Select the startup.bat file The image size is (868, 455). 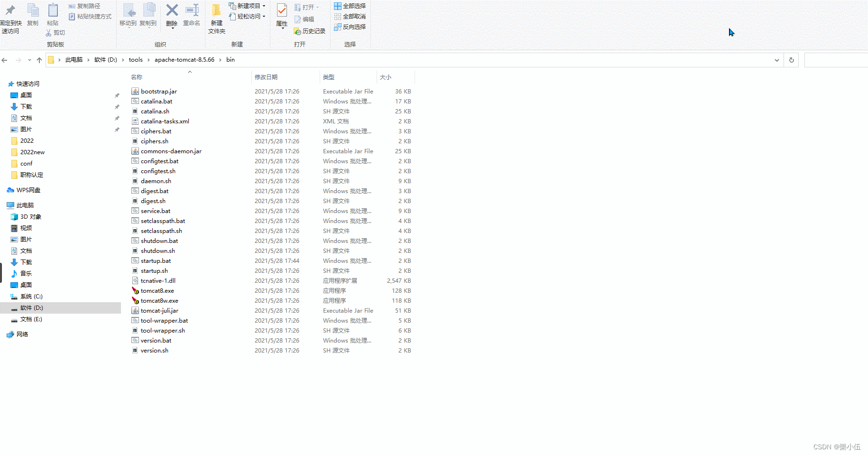pyautogui.click(x=156, y=261)
